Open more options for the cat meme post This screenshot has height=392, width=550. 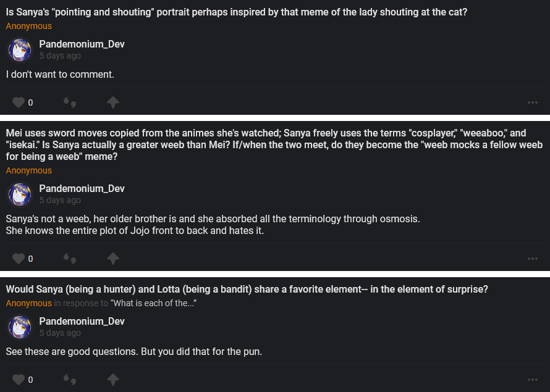tap(533, 102)
